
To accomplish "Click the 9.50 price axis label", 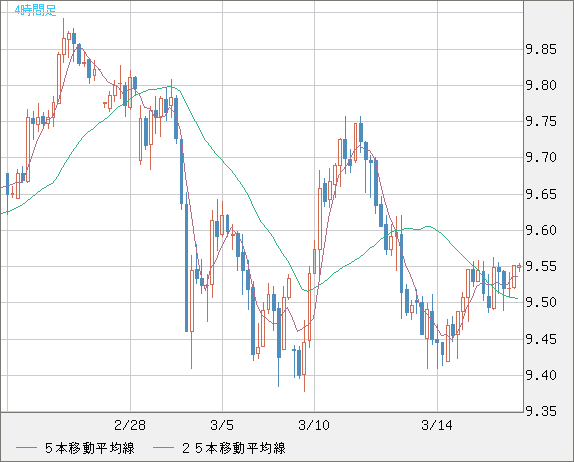I will (x=541, y=303).
